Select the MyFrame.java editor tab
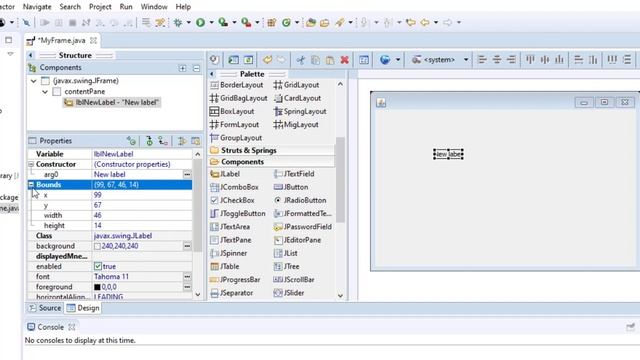Image resolution: width=640 pixels, height=360 pixels. [62, 40]
